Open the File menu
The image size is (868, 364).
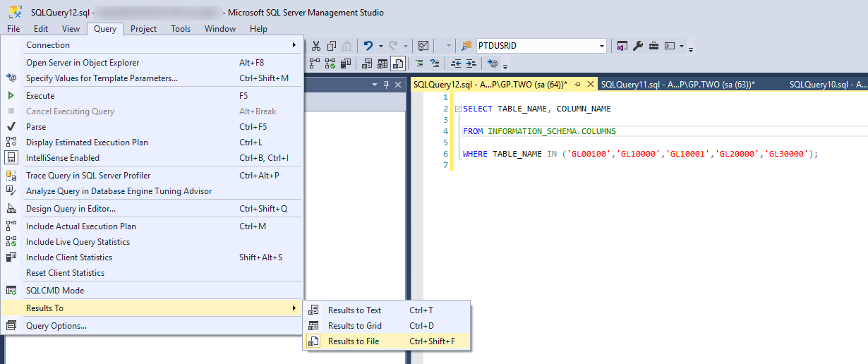[13, 29]
